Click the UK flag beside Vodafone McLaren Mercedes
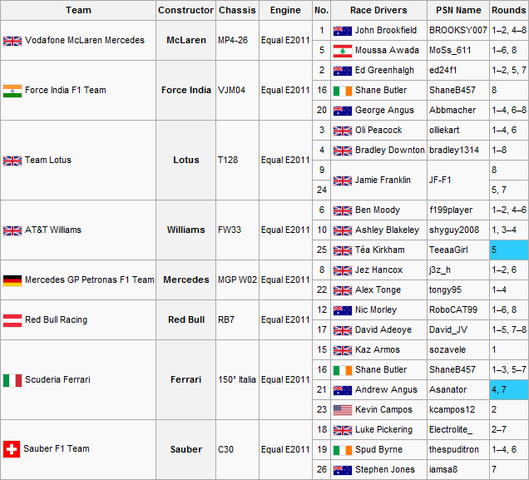Image resolution: width=529 pixels, height=480 pixels. click(x=12, y=41)
